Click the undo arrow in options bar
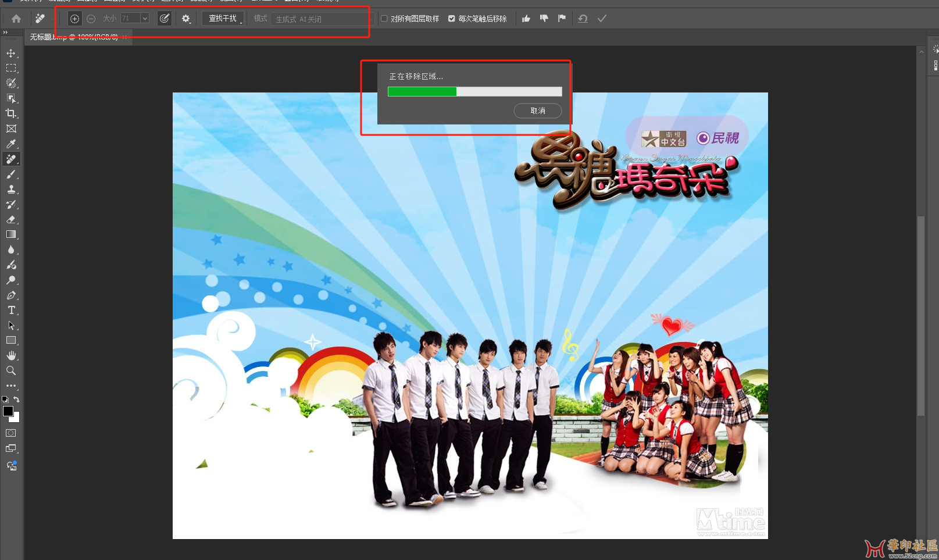939x560 pixels. [583, 19]
